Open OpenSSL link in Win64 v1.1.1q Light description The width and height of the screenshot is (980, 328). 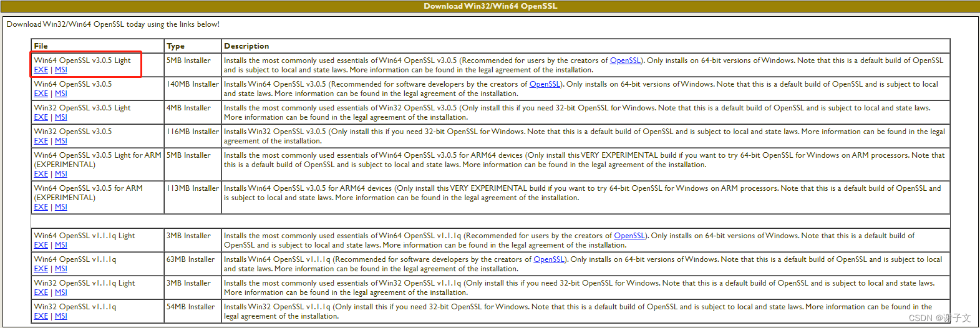coord(630,236)
